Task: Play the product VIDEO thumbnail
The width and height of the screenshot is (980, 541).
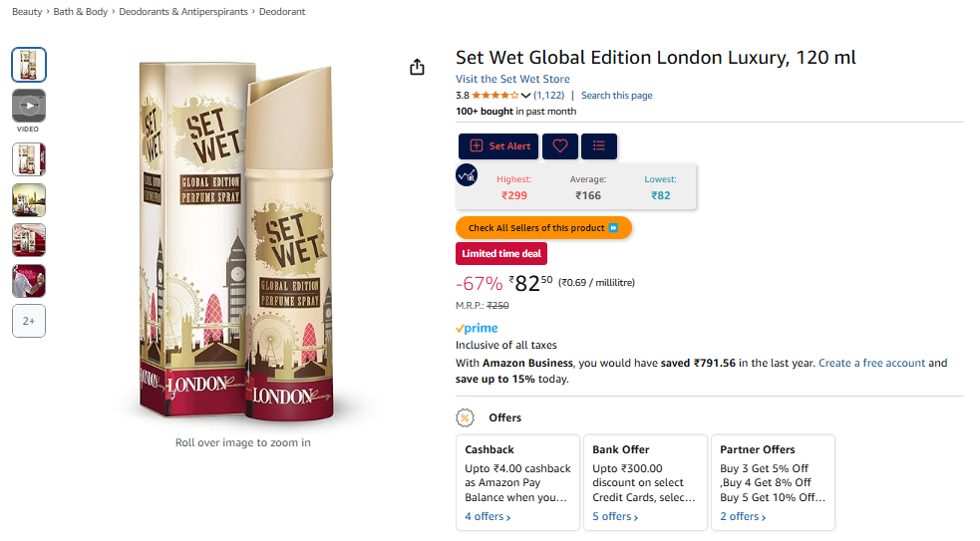Action: (29, 106)
